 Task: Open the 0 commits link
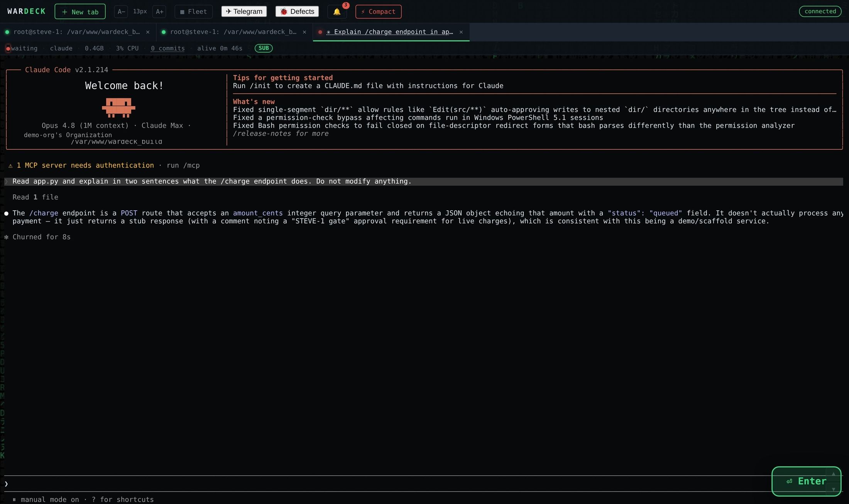(168, 48)
